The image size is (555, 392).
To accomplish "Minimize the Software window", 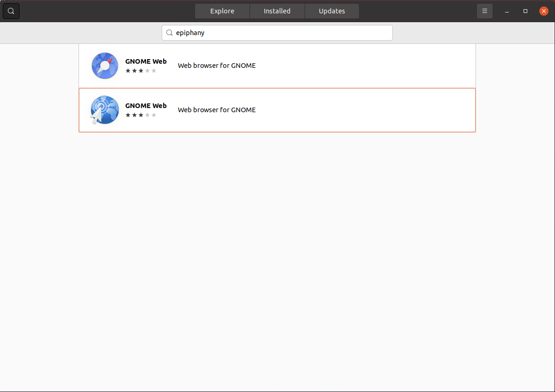I will pos(507,11).
